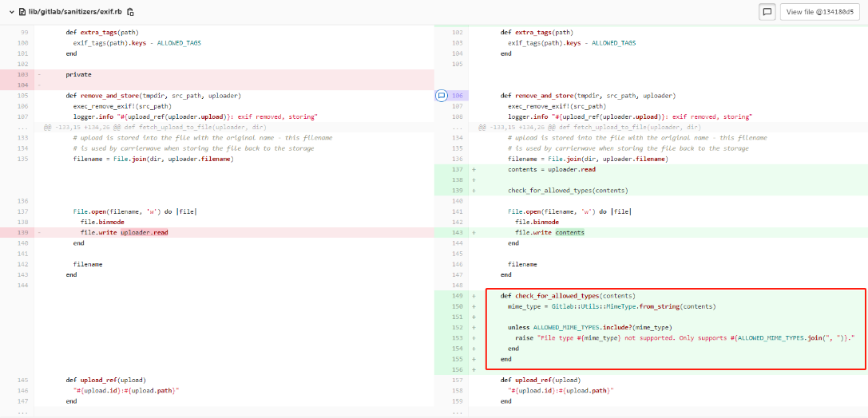The height and width of the screenshot is (418, 868).
Task: Click new line 135 'used by carrierwave' comment
Action: point(628,148)
